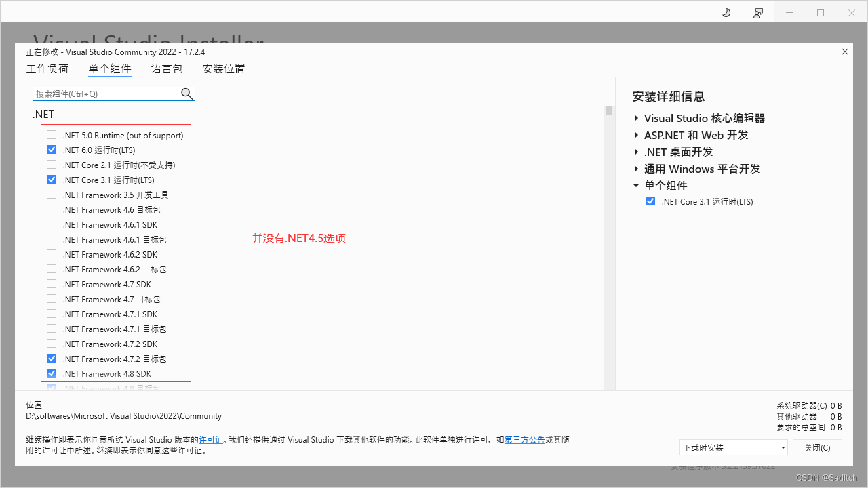Expand Visual Studio 核心编辑器 node
868x488 pixels.
coord(637,118)
